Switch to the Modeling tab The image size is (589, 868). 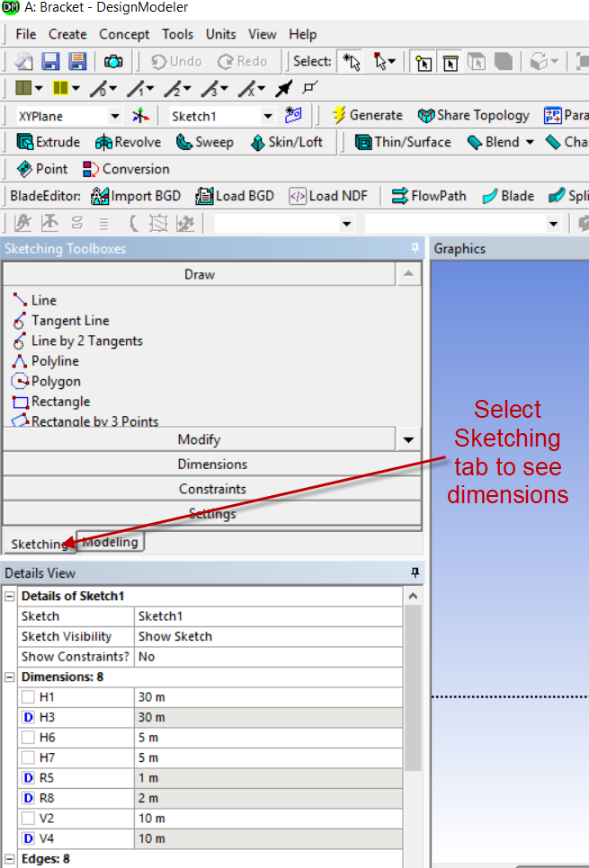[111, 542]
